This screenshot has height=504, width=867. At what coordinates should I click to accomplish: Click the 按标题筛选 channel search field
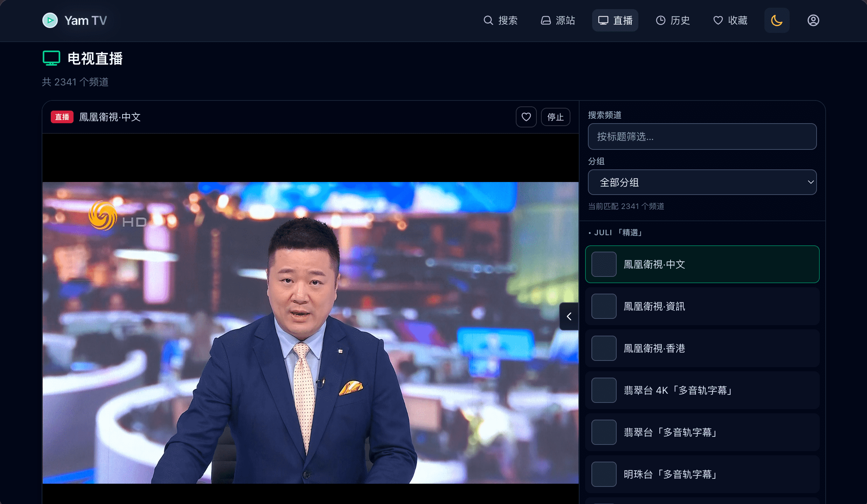702,136
